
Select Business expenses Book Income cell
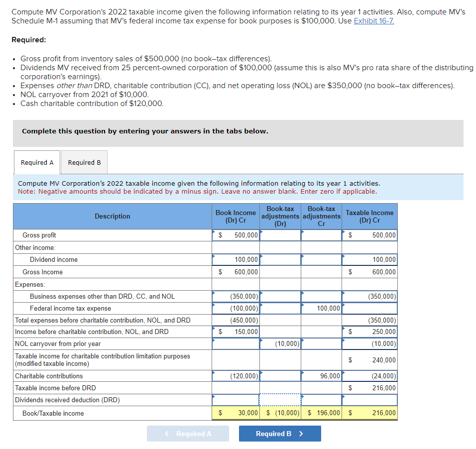237,296
